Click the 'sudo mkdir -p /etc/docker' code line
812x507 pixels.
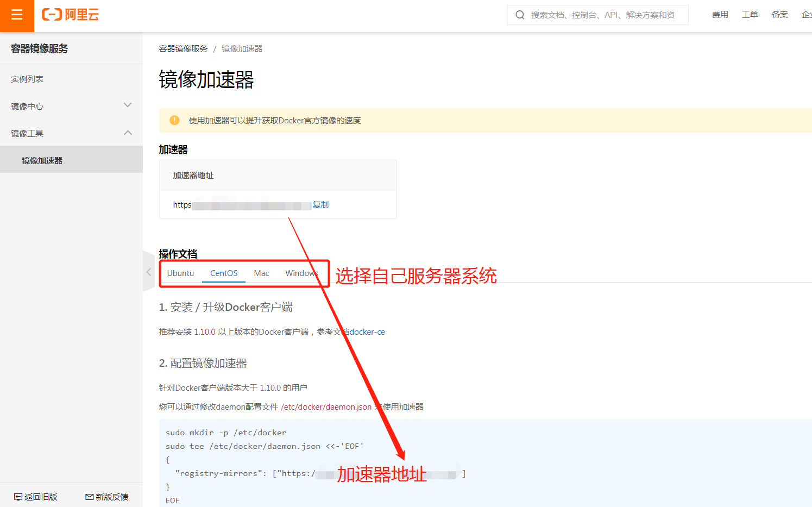(226, 433)
